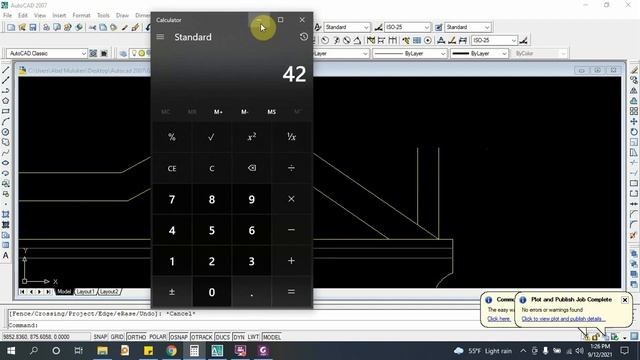This screenshot has width=640, height=360.
Task: Open the ByLayer lineweight dropdown
Action: (x=504, y=53)
